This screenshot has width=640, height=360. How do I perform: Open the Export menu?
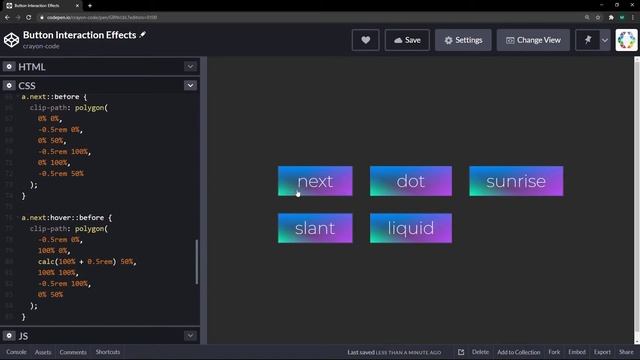coord(602,352)
